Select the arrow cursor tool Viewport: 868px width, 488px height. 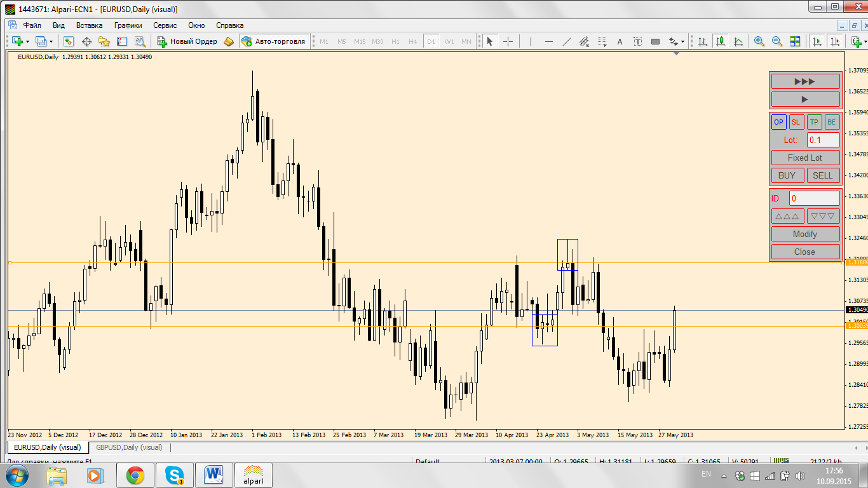pos(489,41)
